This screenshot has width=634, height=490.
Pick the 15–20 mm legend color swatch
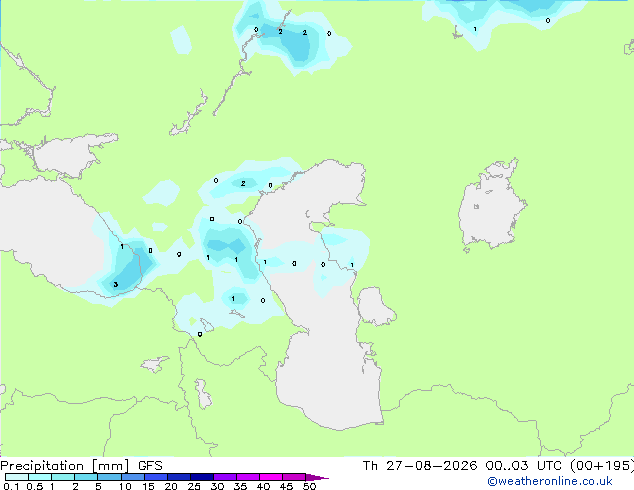156,477
